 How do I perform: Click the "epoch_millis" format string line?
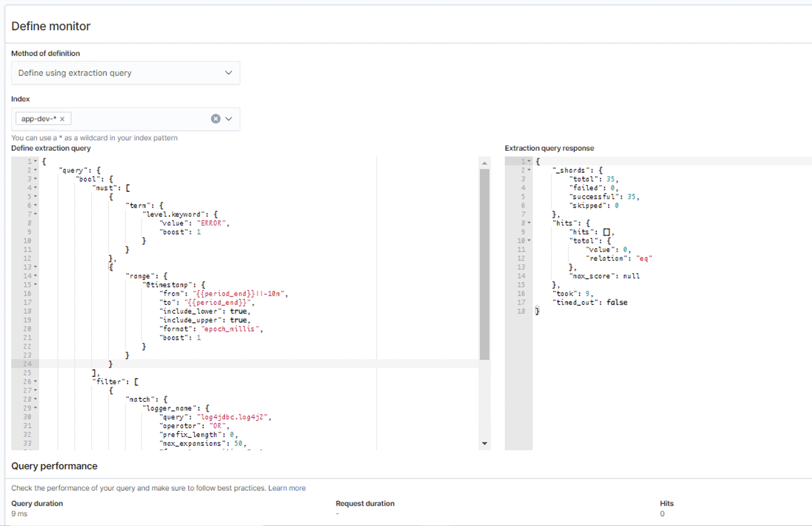point(229,329)
